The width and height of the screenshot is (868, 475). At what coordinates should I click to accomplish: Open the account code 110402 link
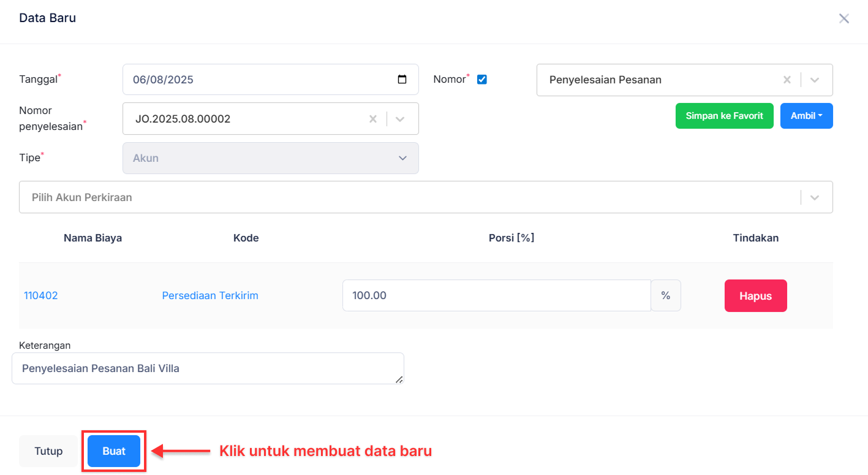40,295
